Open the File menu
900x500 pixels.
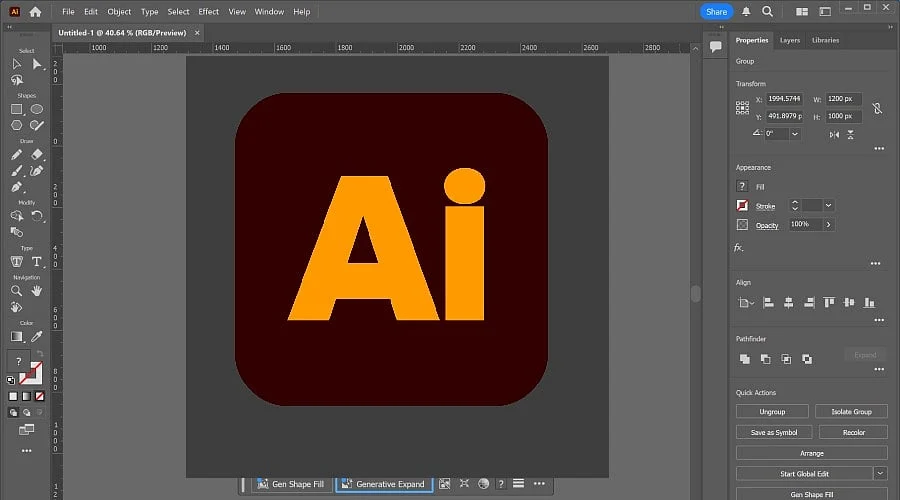click(68, 11)
